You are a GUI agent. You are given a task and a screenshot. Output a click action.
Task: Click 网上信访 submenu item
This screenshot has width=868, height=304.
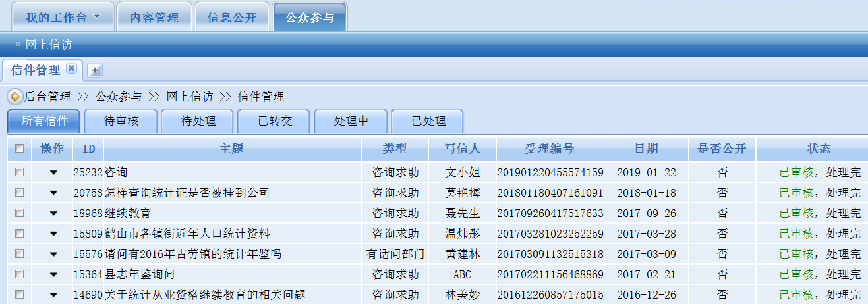(x=48, y=45)
